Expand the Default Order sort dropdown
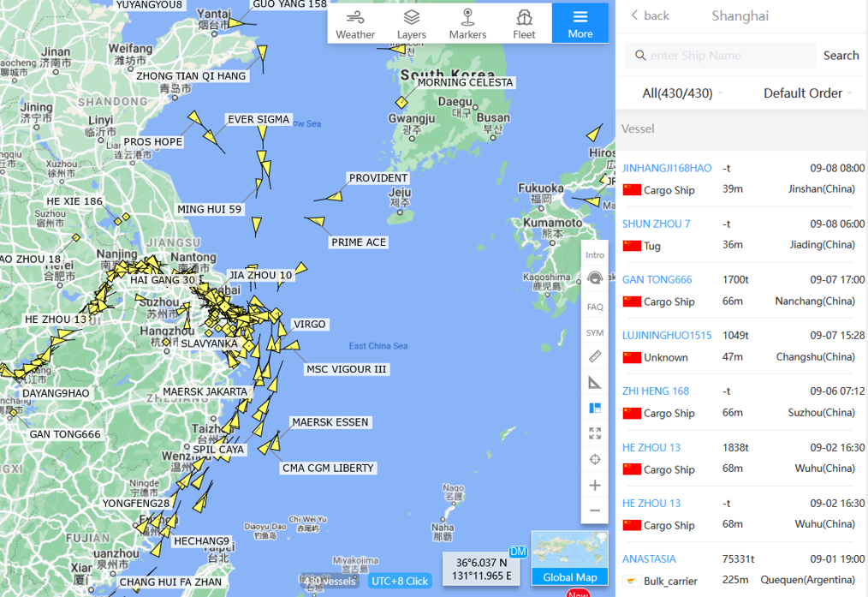 [807, 93]
